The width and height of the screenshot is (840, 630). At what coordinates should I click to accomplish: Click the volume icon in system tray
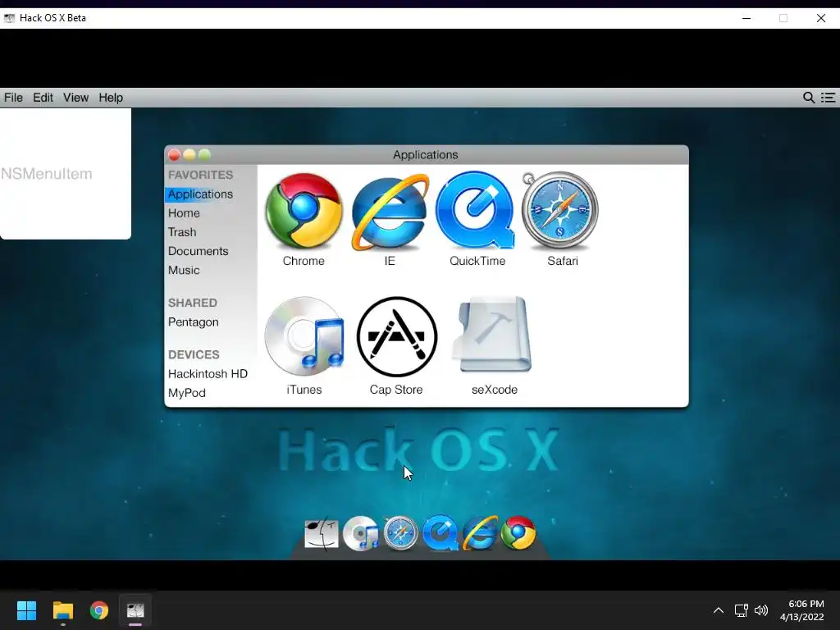click(761, 610)
